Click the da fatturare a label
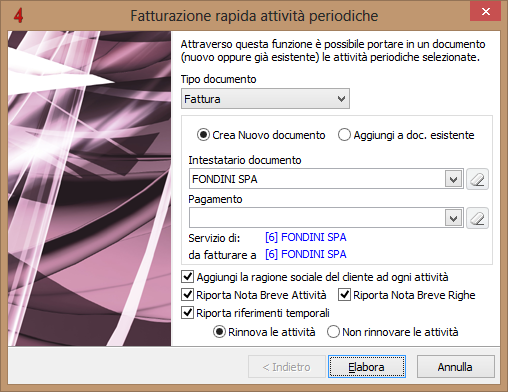The width and height of the screenshot is (508, 392). point(222,255)
